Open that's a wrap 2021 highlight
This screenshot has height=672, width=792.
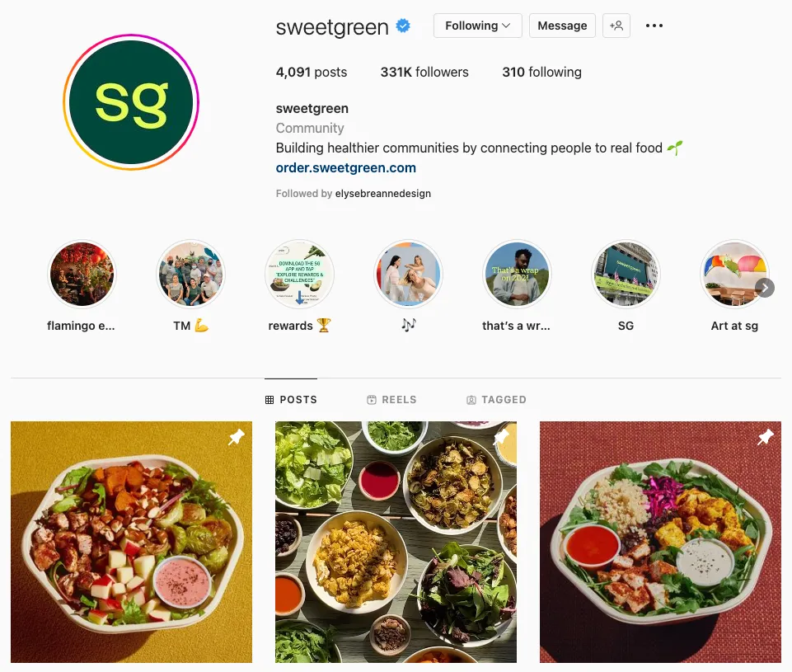tap(517, 275)
